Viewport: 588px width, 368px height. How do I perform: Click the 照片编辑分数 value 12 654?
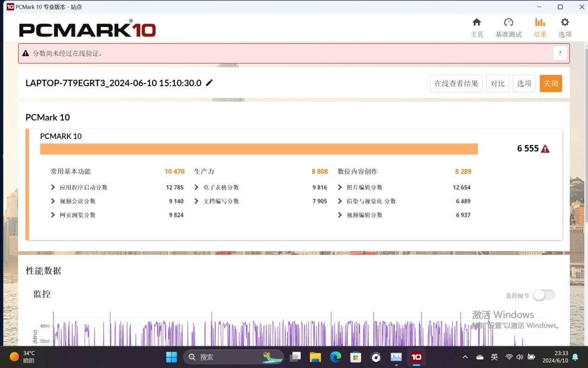coord(462,187)
